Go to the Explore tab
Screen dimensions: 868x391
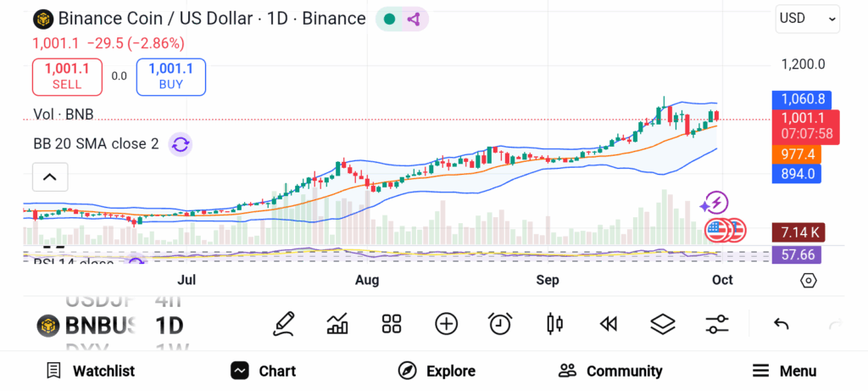(x=437, y=371)
